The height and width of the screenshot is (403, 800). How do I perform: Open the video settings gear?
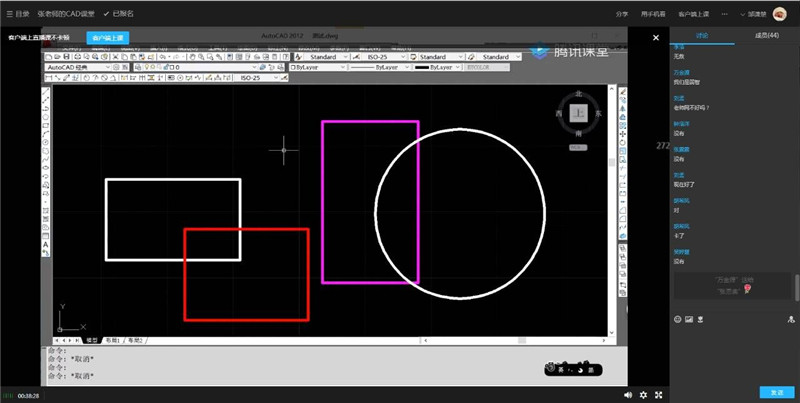pyautogui.click(x=643, y=395)
